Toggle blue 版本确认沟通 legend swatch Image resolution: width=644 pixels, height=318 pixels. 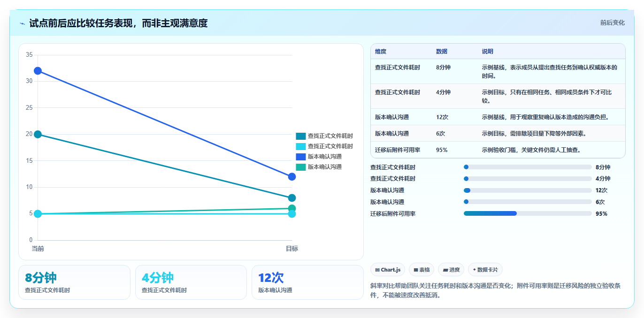coord(300,157)
